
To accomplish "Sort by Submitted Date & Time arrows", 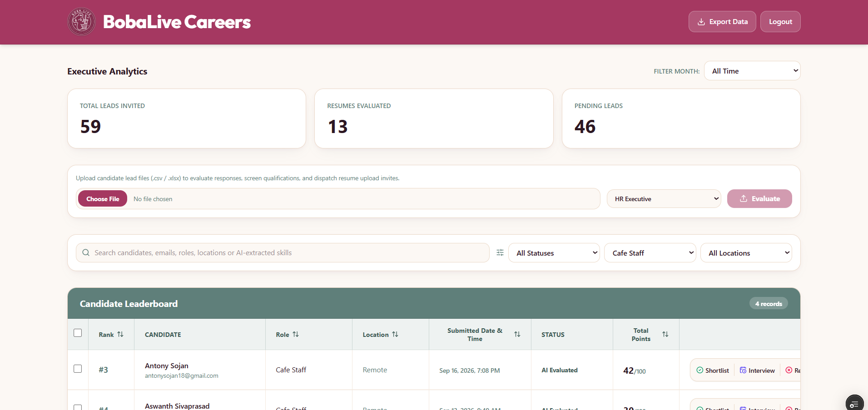I will [517, 334].
